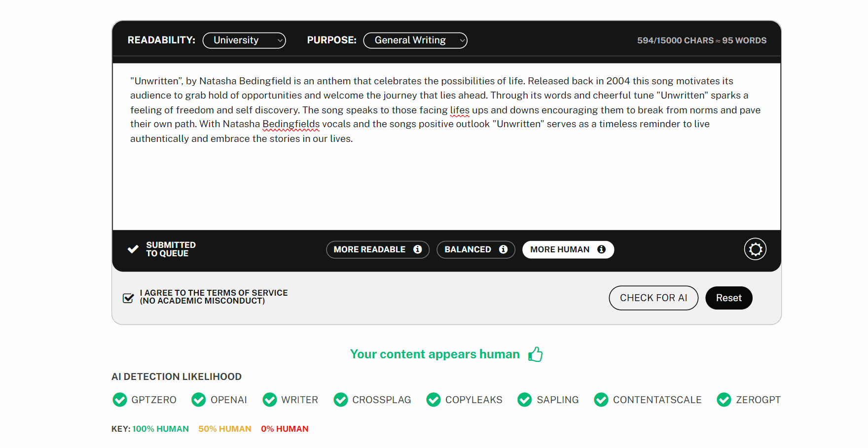Viewport: 868px width, 448px height.
Task: Uncheck the Terms of Service agreement checkbox
Action: click(128, 298)
